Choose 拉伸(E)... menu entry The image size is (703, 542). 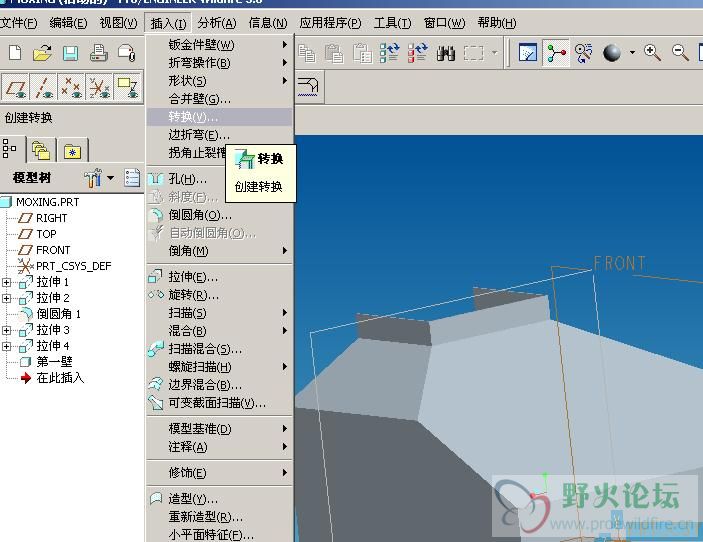pyautogui.click(x=220, y=278)
